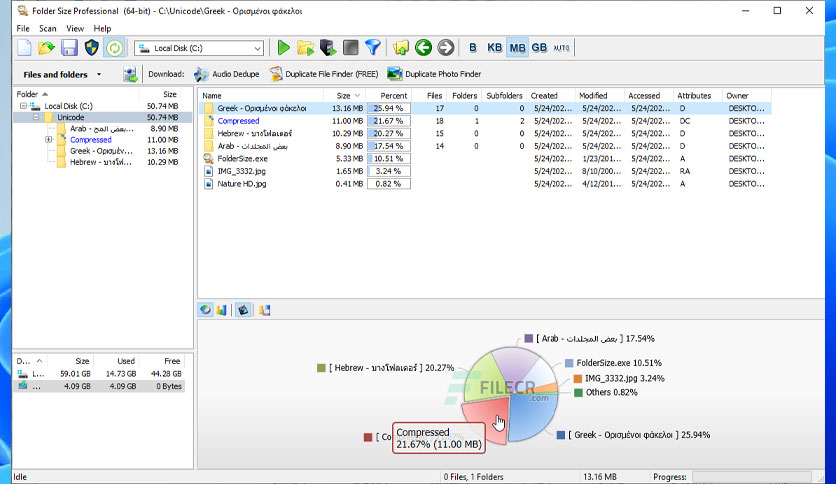Click the Save floppy disk icon
Viewport: 836px width, 484px height.
(69, 48)
